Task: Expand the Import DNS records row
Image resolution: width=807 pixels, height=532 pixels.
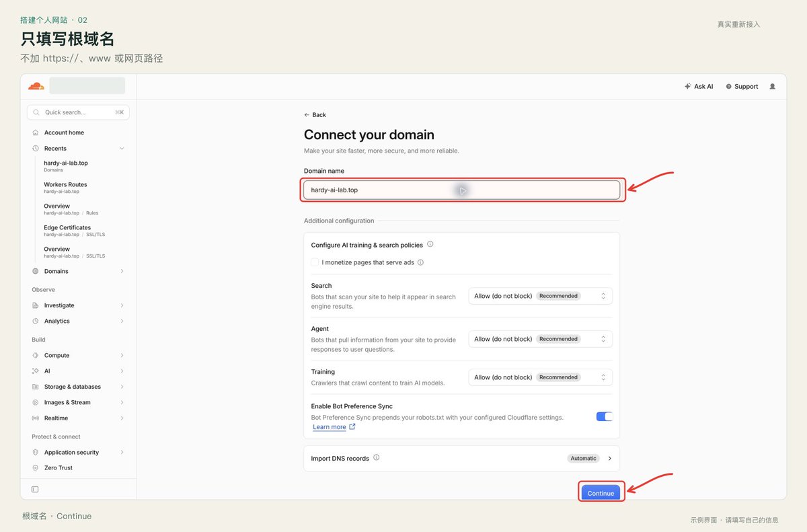Action: (x=461, y=458)
